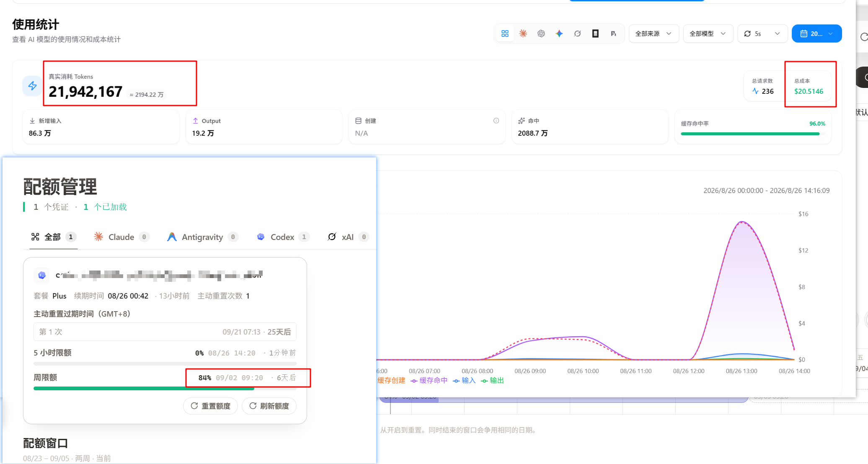The height and width of the screenshot is (464, 868).
Task: Open the 5s auto-refresh interval dropdown
Action: point(762,34)
